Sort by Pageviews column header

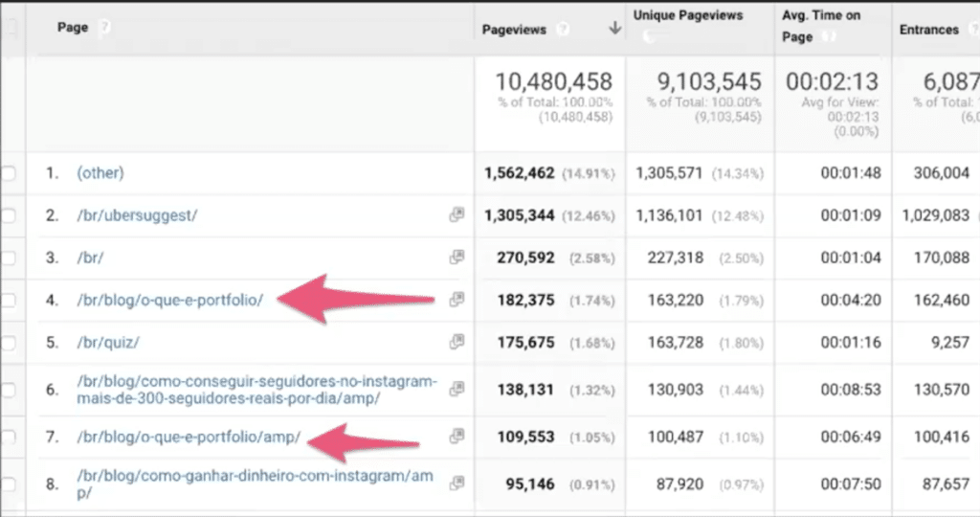tap(514, 30)
